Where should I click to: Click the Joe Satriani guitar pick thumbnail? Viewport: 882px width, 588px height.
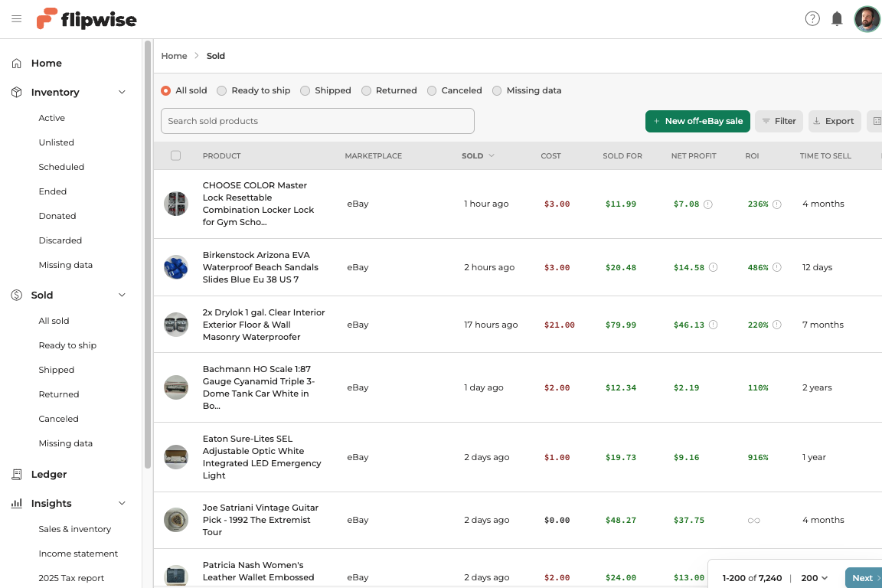[176, 520]
